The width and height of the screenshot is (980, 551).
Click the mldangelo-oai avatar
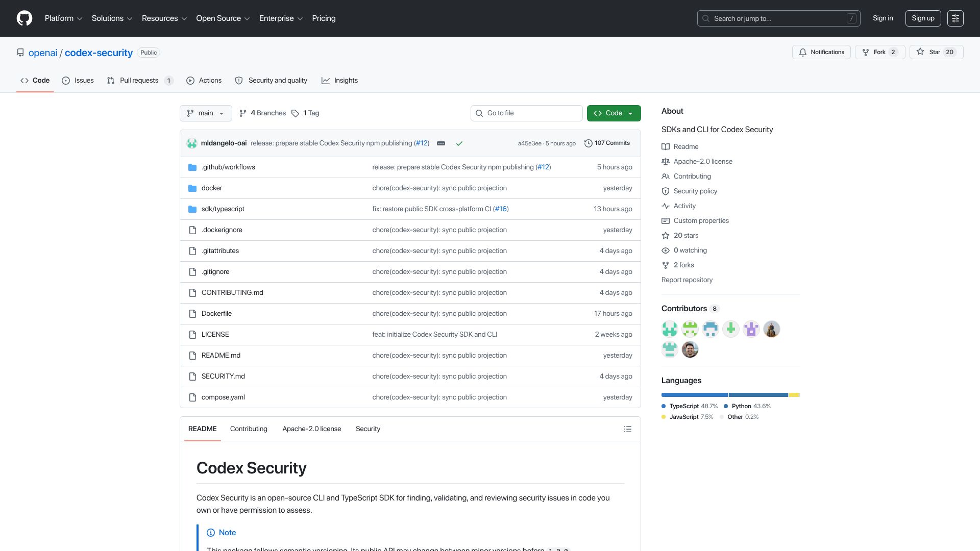[192, 143]
